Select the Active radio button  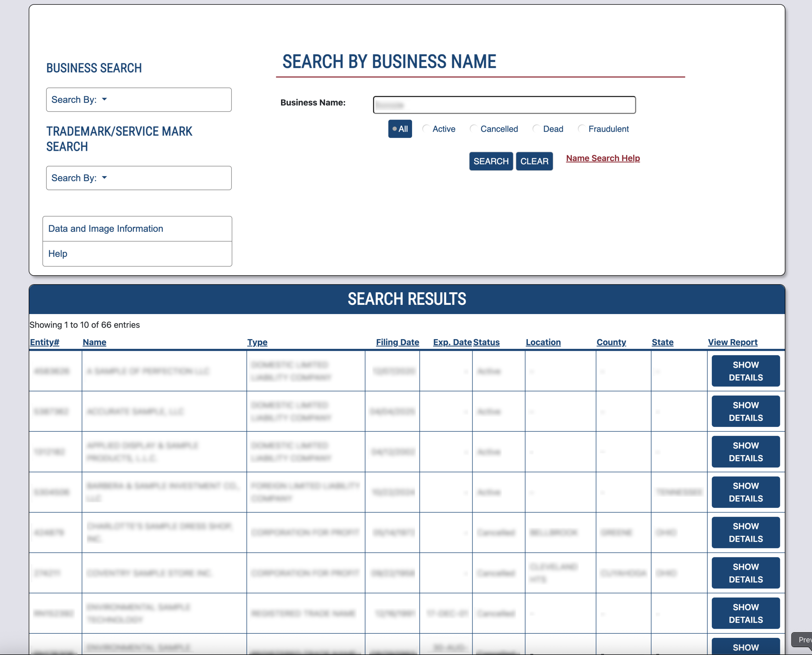click(x=426, y=129)
